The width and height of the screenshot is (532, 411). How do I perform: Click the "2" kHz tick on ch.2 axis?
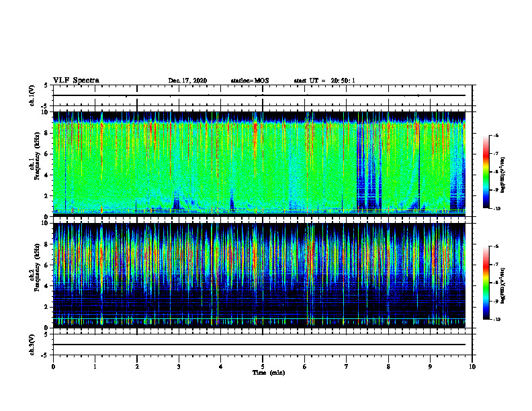(47, 307)
